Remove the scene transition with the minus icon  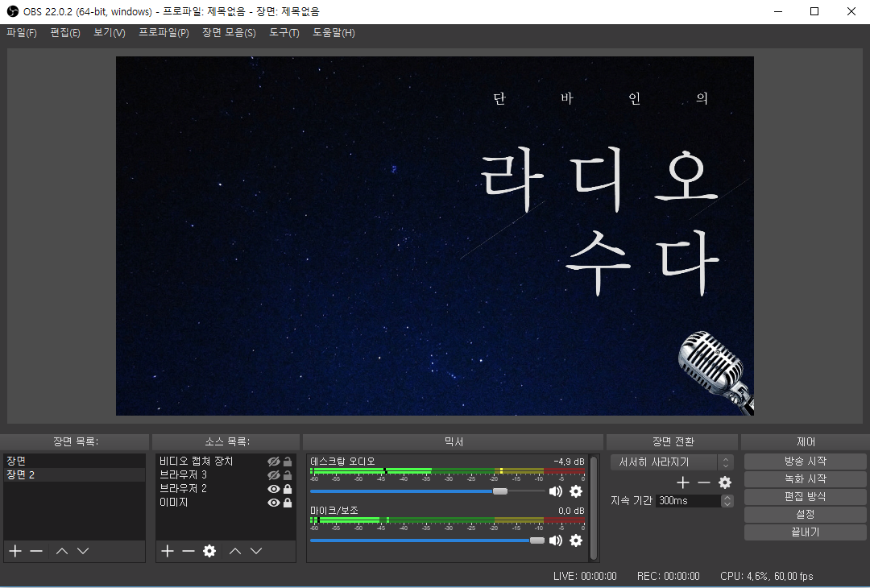703,482
